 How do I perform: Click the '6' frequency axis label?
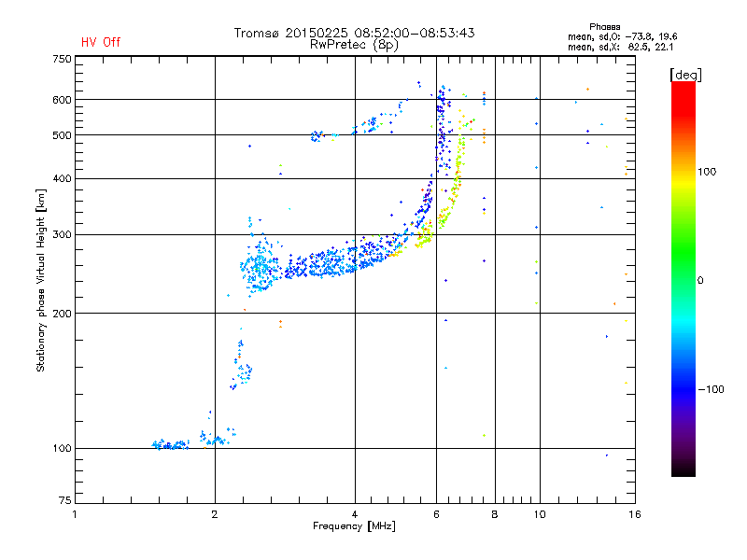[436, 514]
